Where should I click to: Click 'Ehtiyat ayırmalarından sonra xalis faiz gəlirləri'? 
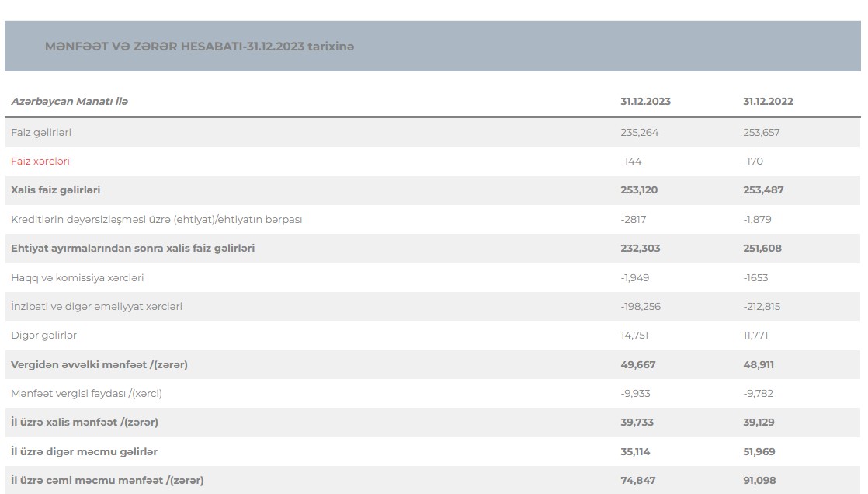(x=133, y=249)
